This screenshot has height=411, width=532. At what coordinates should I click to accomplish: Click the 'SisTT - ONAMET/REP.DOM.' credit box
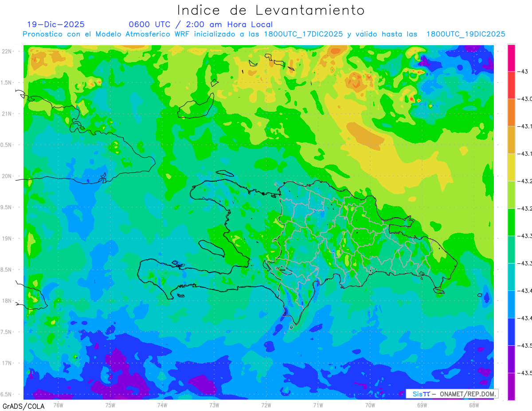click(452, 394)
